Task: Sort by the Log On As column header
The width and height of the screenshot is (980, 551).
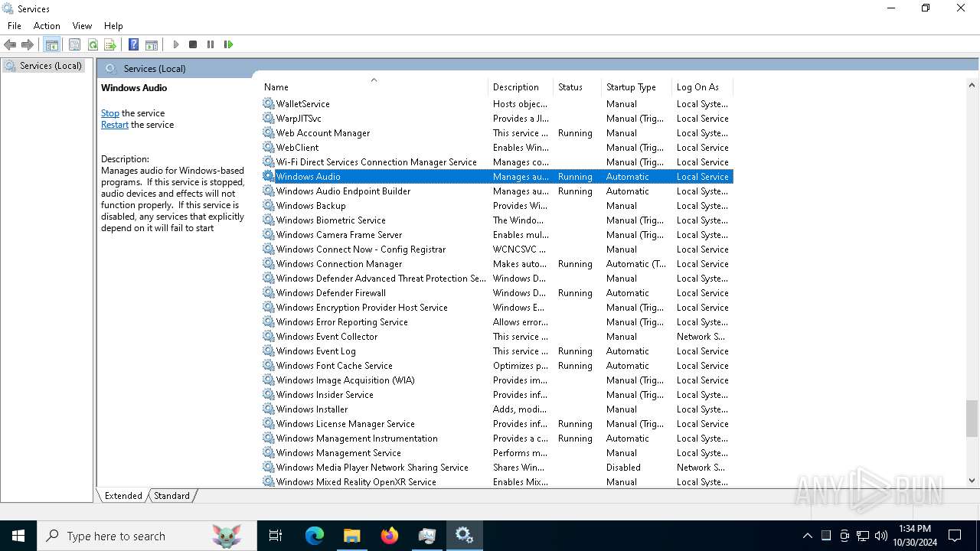Action: [x=702, y=87]
